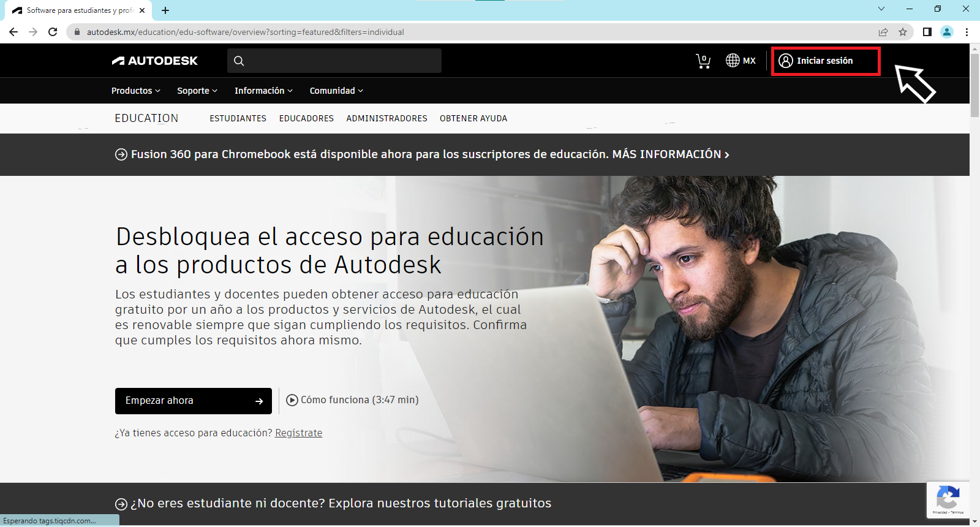This screenshot has height=527, width=980.
Task: Click the EDUCATION heading link
Action: pyautogui.click(x=146, y=118)
